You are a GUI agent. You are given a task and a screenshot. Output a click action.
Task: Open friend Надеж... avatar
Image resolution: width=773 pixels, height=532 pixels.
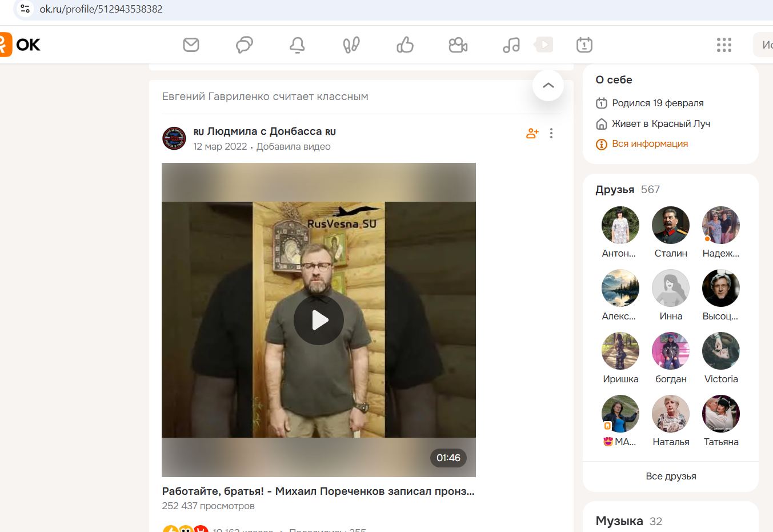(721, 225)
